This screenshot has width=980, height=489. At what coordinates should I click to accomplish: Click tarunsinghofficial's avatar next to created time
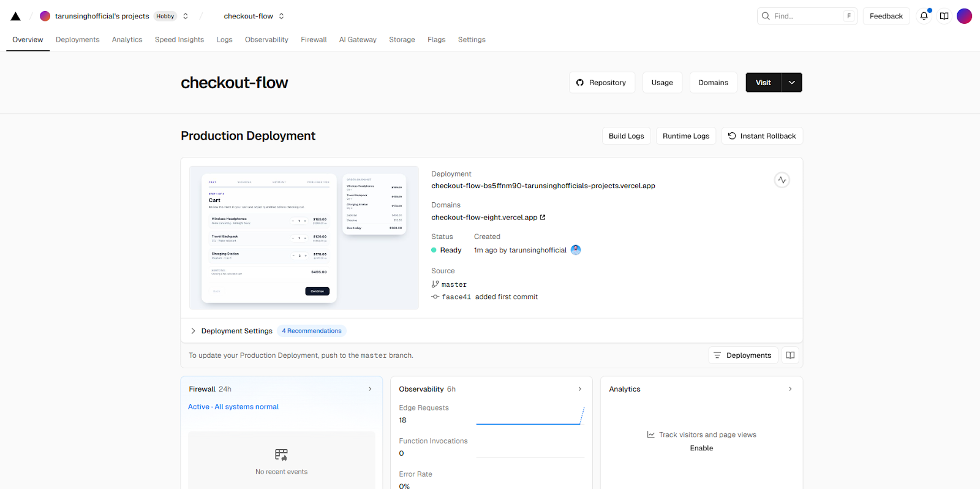(576, 250)
